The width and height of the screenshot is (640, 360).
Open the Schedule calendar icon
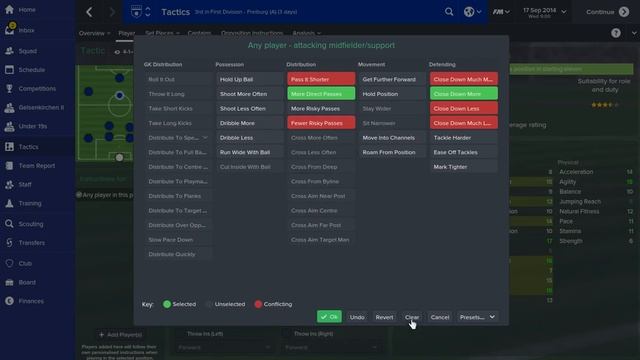point(9,69)
